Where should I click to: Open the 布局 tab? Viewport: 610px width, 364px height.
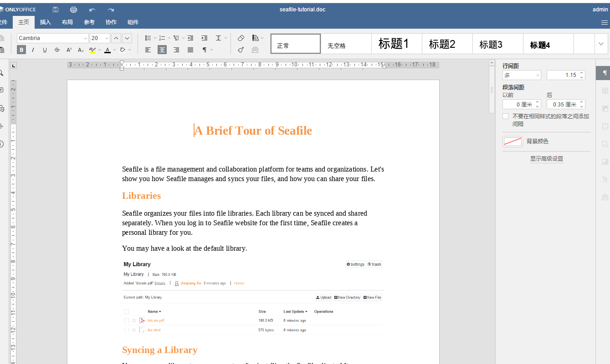pyautogui.click(x=67, y=22)
